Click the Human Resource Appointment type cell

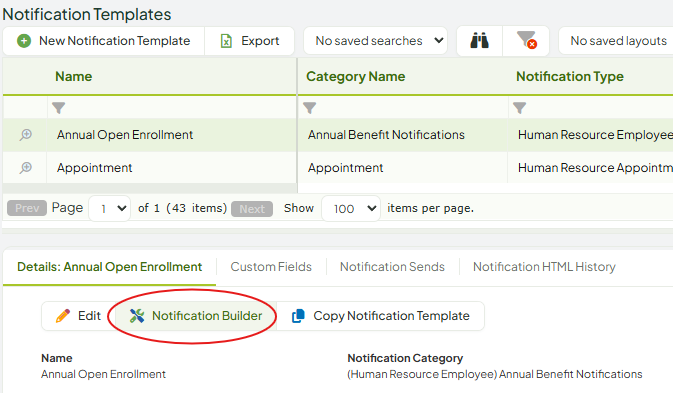591,168
